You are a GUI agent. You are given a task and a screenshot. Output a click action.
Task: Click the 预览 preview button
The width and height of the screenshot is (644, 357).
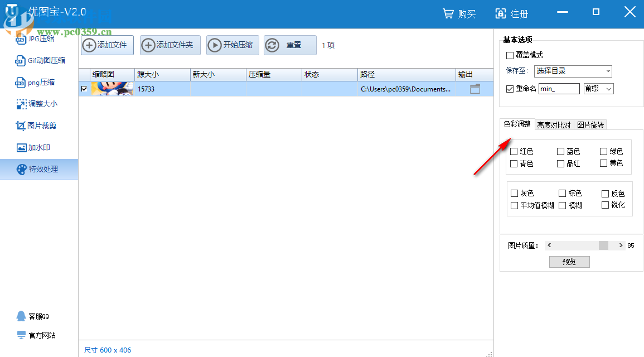coord(569,262)
